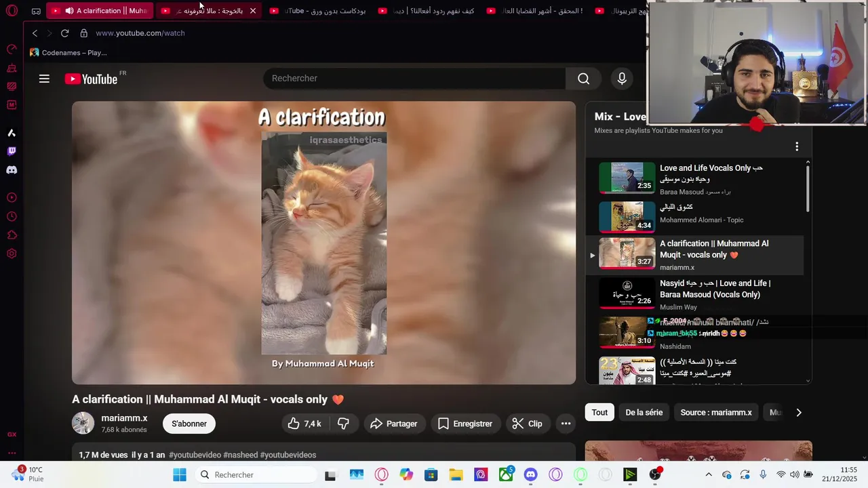Like the video (7,4 k)
The image size is (868, 488).
[x=304, y=424]
